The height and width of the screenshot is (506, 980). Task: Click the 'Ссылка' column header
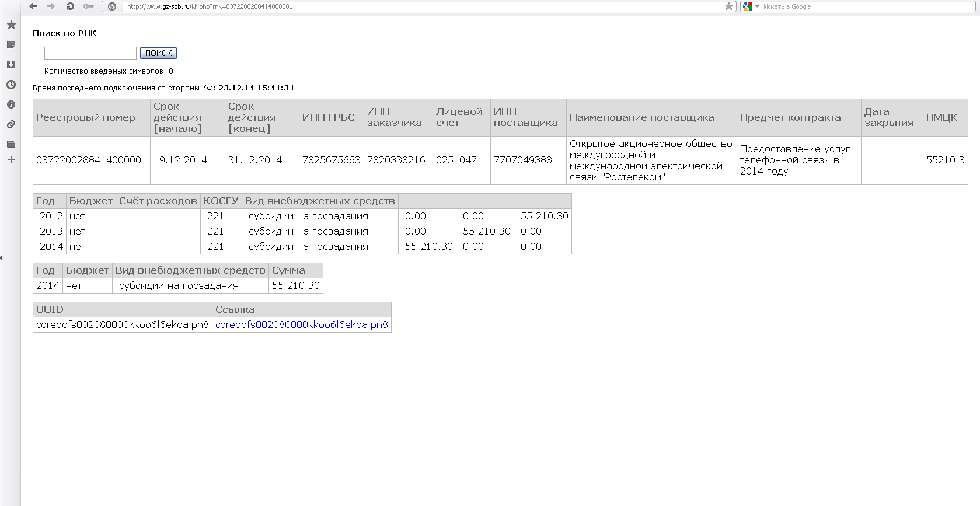point(302,309)
